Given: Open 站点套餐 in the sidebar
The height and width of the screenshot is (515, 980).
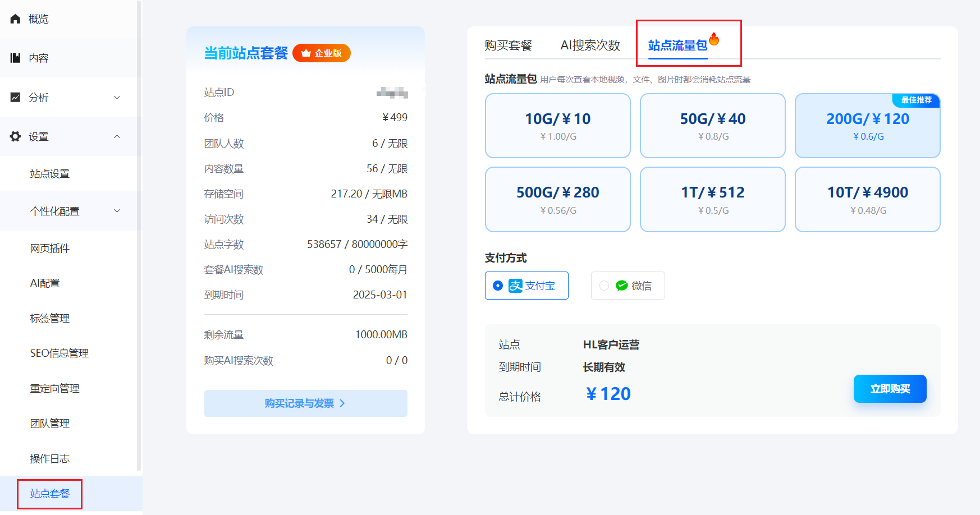Looking at the screenshot, I should click(50, 494).
